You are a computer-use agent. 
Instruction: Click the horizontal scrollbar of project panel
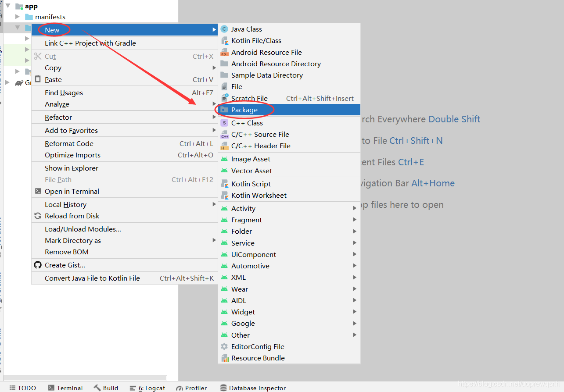[x=85, y=378]
